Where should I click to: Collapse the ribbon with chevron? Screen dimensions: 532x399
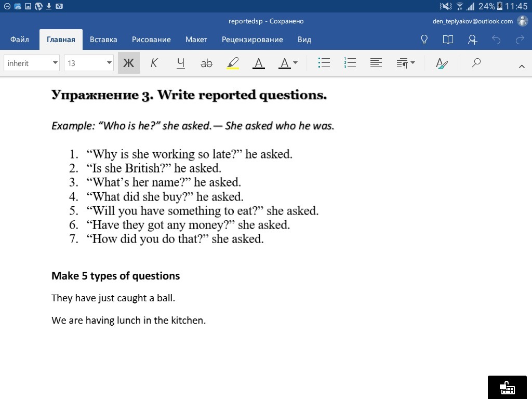click(x=522, y=66)
